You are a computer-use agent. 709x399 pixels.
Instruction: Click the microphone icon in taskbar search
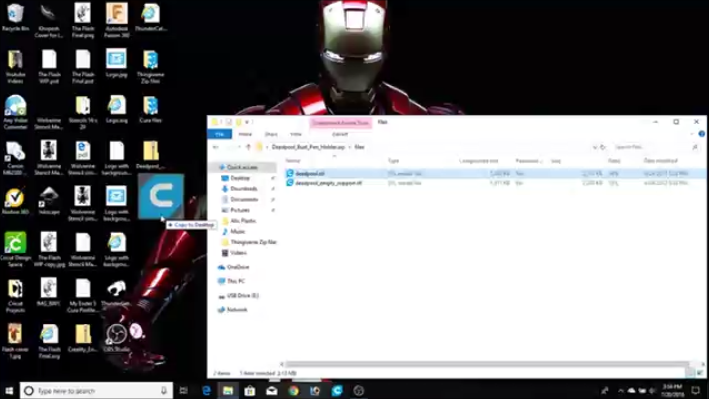coord(164,391)
